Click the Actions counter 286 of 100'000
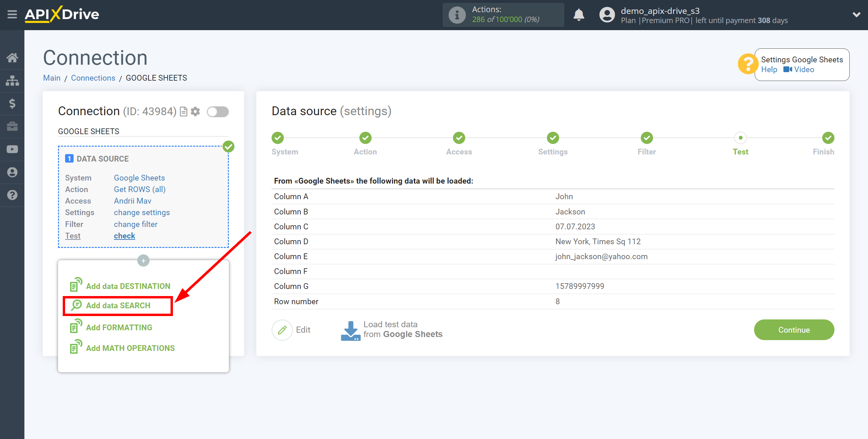The image size is (868, 439). tap(505, 20)
